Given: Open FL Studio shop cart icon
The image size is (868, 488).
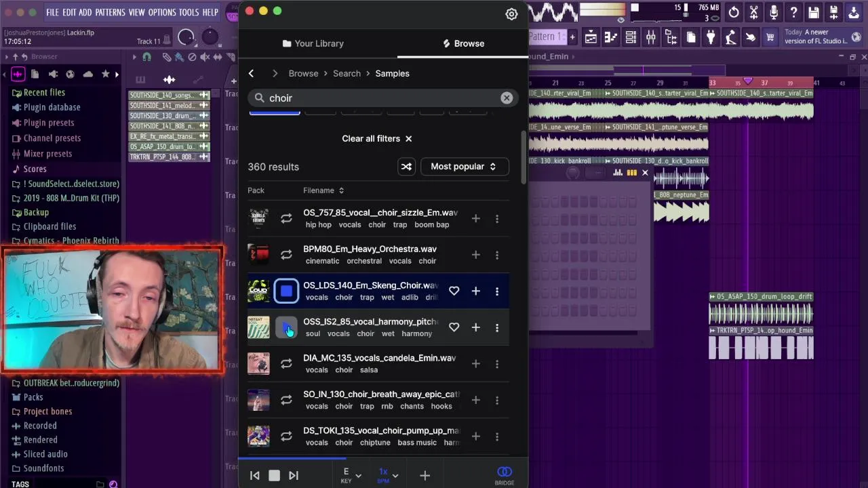Looking at the screenshot, I should [x=770, y=38].
